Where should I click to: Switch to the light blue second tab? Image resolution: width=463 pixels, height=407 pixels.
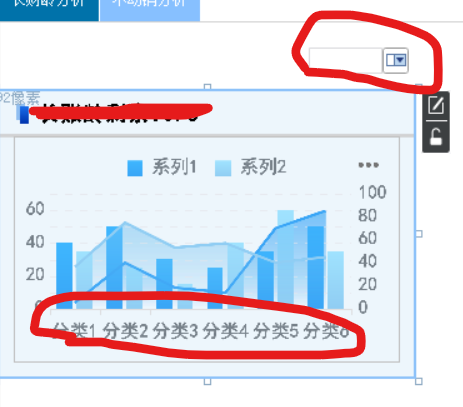[150, 10]
